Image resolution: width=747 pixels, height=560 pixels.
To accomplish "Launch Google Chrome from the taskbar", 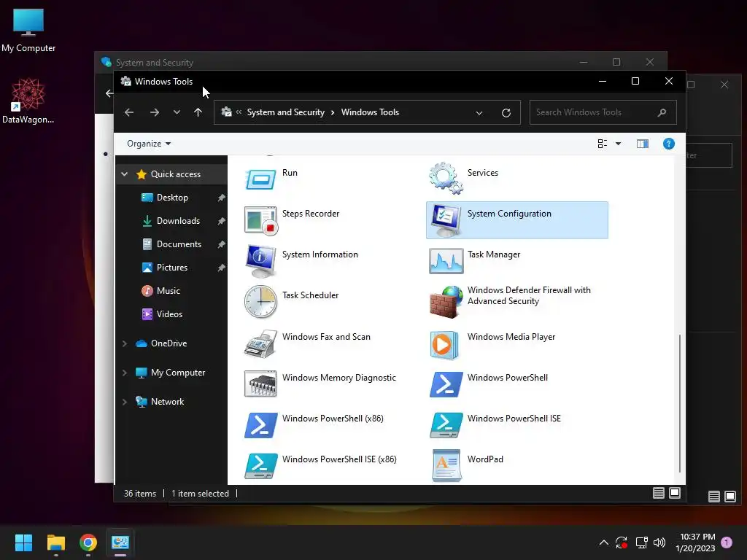I will pos(88,542).
